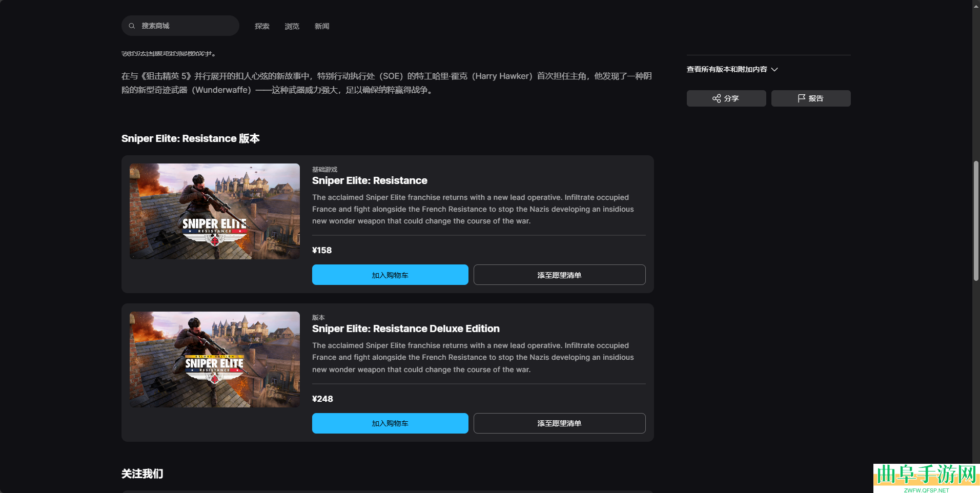Open base game cover thumbnail

click(214, 211)
